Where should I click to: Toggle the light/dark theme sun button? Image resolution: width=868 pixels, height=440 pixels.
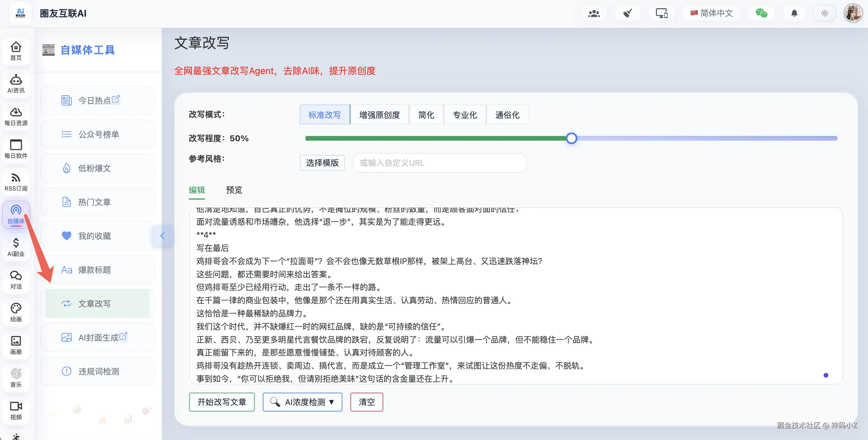(x=824, y=13)
